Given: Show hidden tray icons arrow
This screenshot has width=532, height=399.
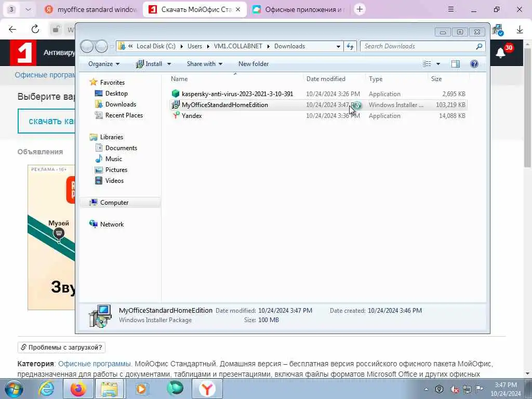Looking at the screenshot, I should point(426,389).
